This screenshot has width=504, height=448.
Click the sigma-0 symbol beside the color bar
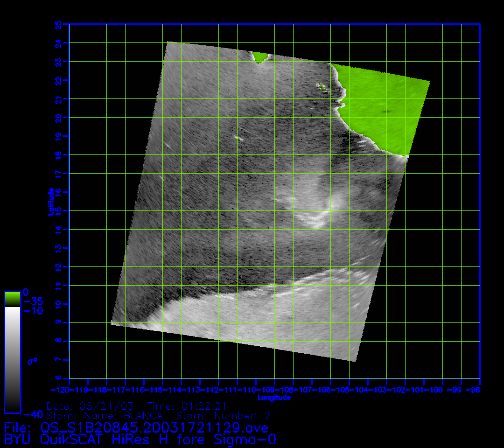(x=33, y=361)
